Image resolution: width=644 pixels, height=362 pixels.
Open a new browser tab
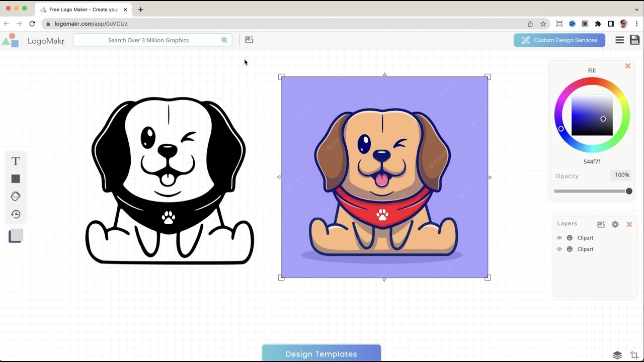pyautogui.click(x=140, y=10)
